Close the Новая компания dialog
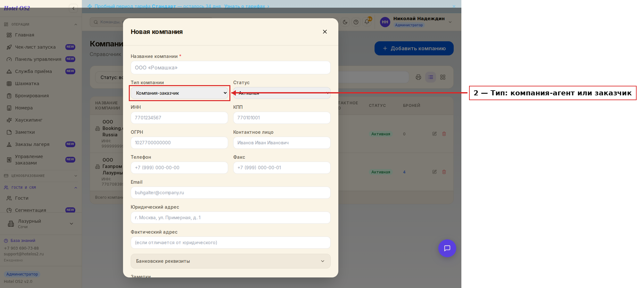This screenshot has width=644, height=288. pos(325,32)
